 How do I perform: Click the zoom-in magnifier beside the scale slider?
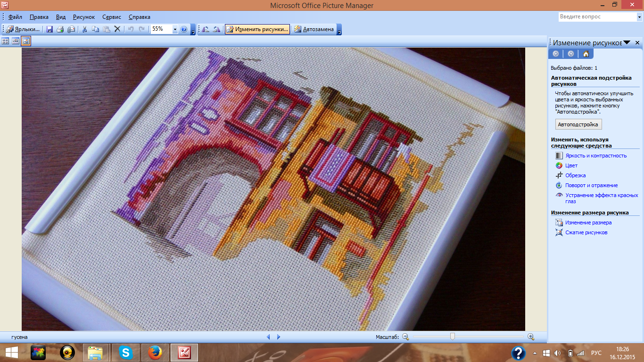[x=531, y=337]
